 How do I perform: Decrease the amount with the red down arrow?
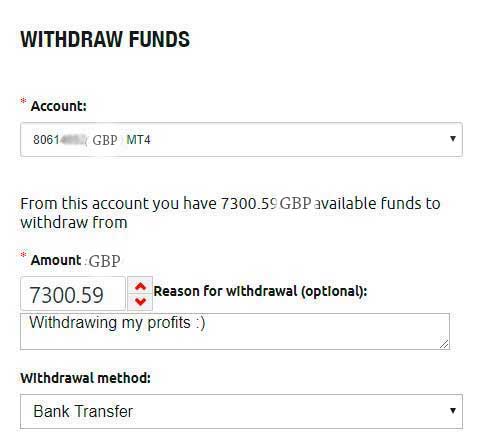pyautogui.click(x=140, y=301)
